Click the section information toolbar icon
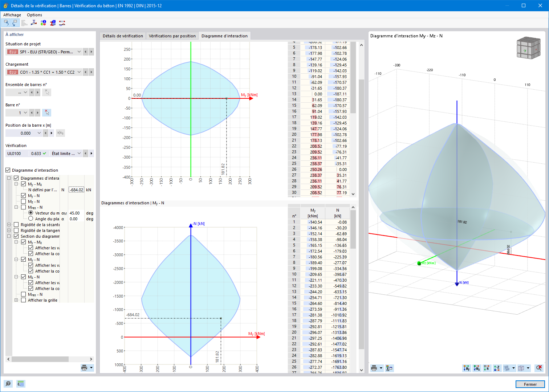Image resolution: width=549 pixels, height=392 pixels. [53, 23]
